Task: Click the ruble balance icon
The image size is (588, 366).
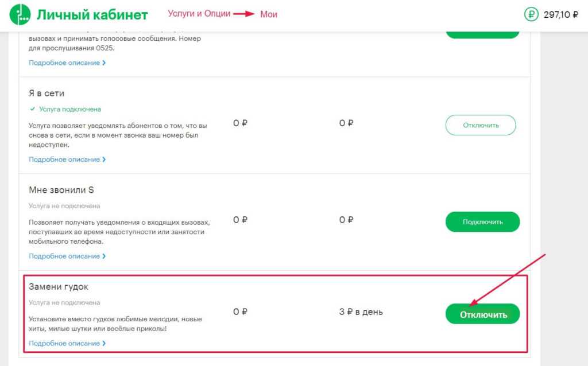Action: tap(531, 14)
